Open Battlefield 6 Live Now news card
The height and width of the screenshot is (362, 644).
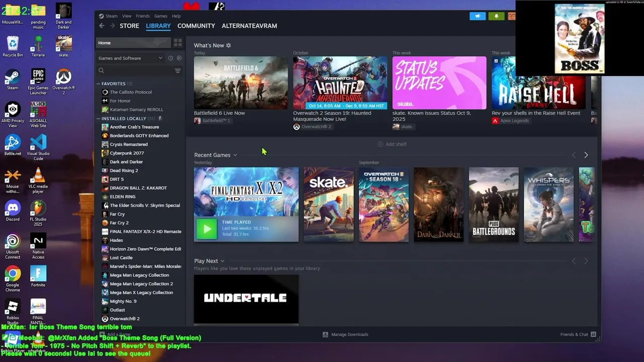pos(241,83)
